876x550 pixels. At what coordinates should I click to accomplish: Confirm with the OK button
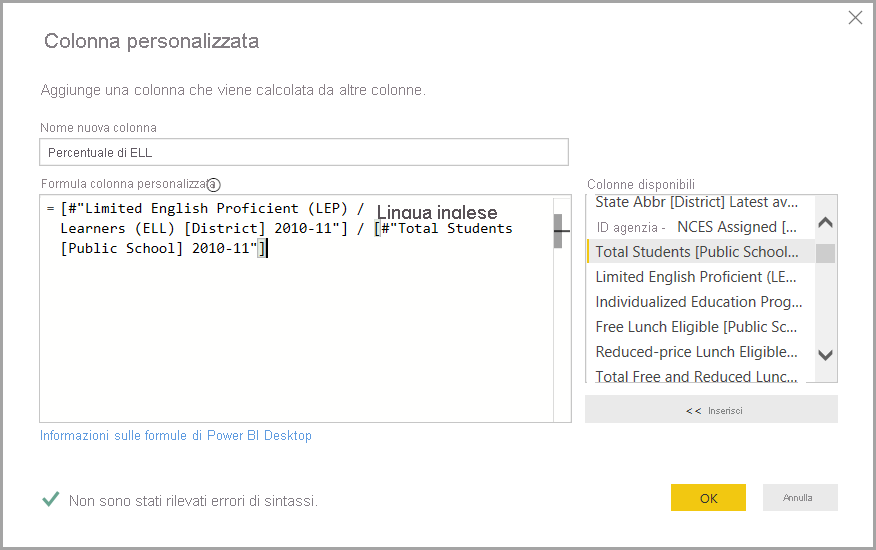[708, 498]
